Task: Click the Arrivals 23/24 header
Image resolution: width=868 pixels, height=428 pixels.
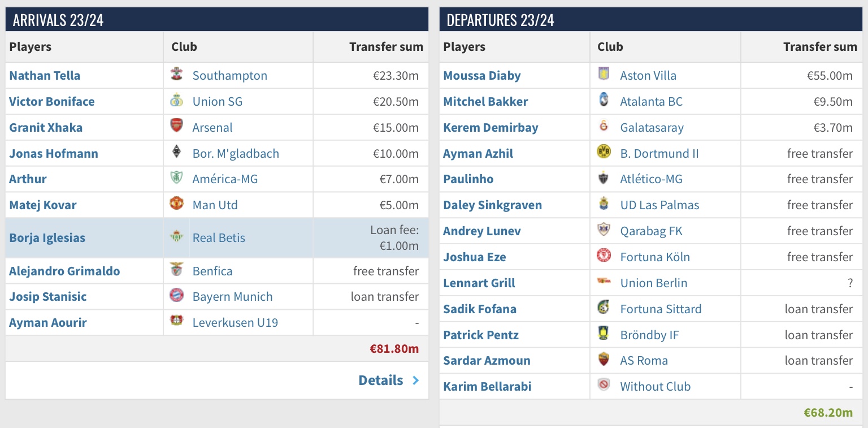Action: pyautogui.click(x=58, y=20)
